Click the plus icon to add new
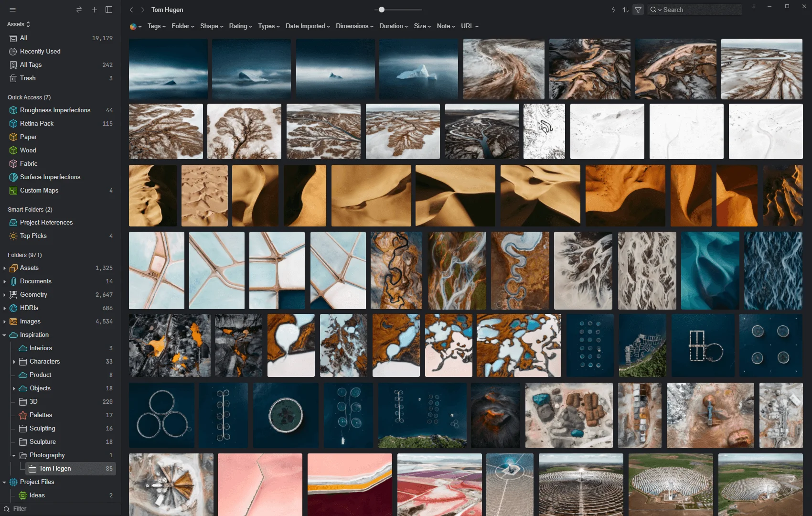The image size is (812, 516). click(x=94, y=10)
